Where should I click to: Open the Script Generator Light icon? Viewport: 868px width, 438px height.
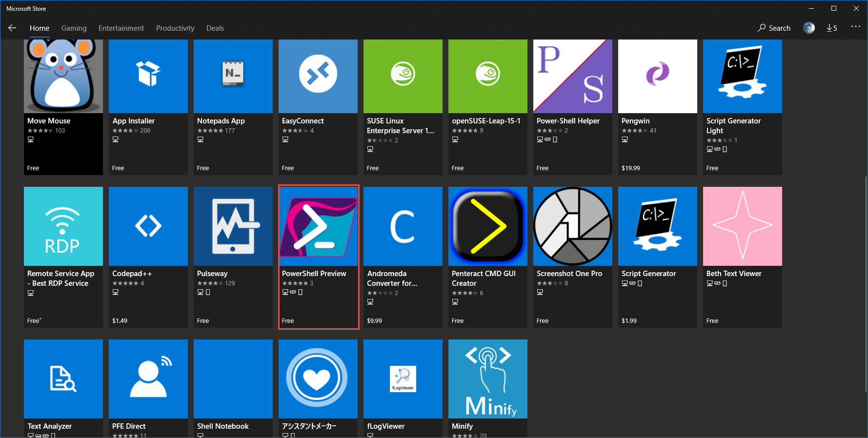(743, 76)
